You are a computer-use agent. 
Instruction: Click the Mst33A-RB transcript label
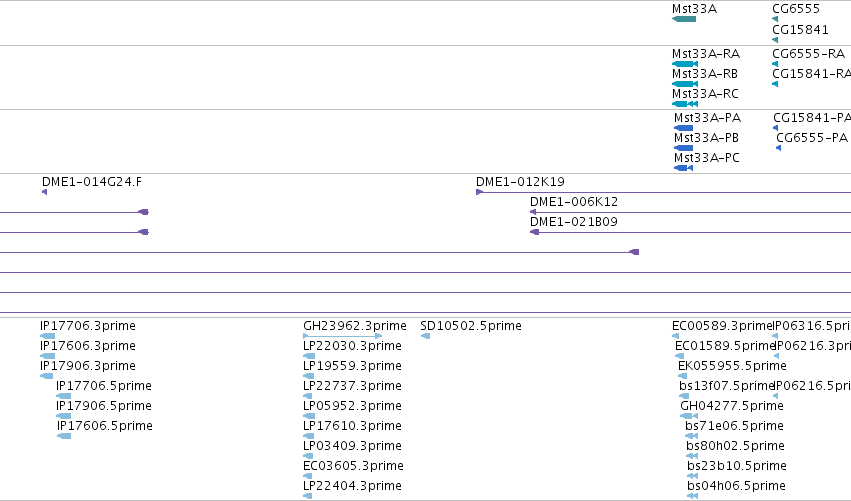click(x=704, y=74)
